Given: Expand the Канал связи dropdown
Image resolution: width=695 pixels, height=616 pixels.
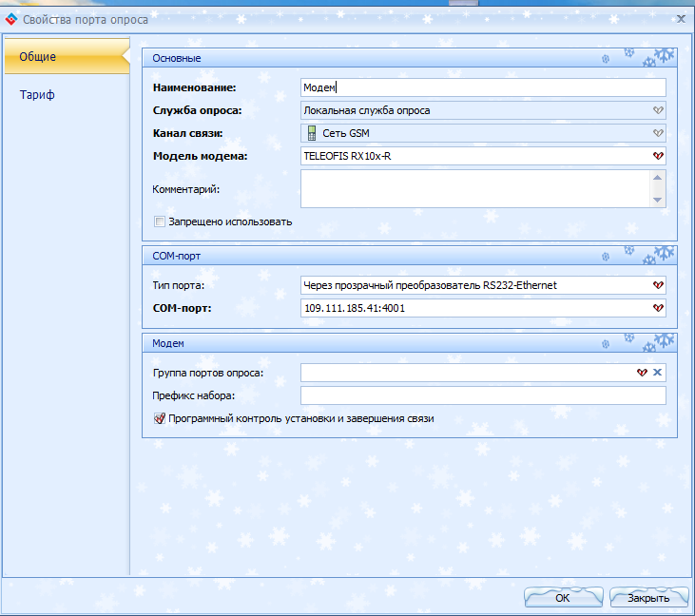Looking at the screenshot, I should tap(657, 133).
